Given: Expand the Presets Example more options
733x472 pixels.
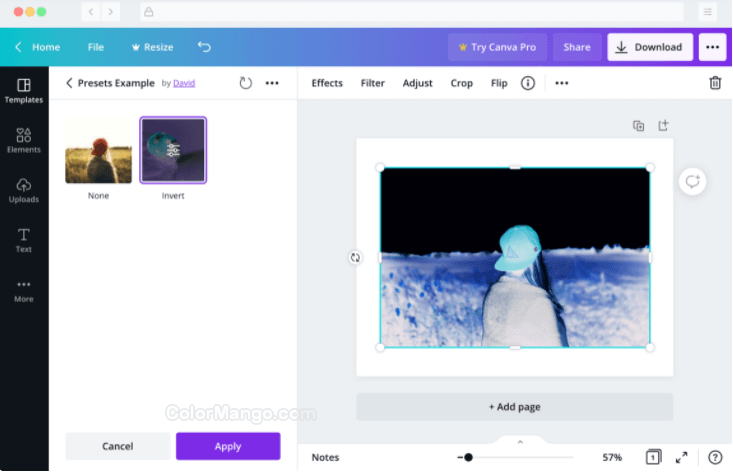Looking at the screenshot, I should click(x=272, y=83).
